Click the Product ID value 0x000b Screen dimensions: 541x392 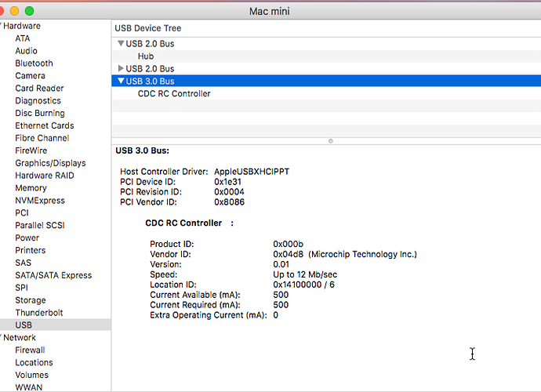pyautogui.click(x=288, y=244)
